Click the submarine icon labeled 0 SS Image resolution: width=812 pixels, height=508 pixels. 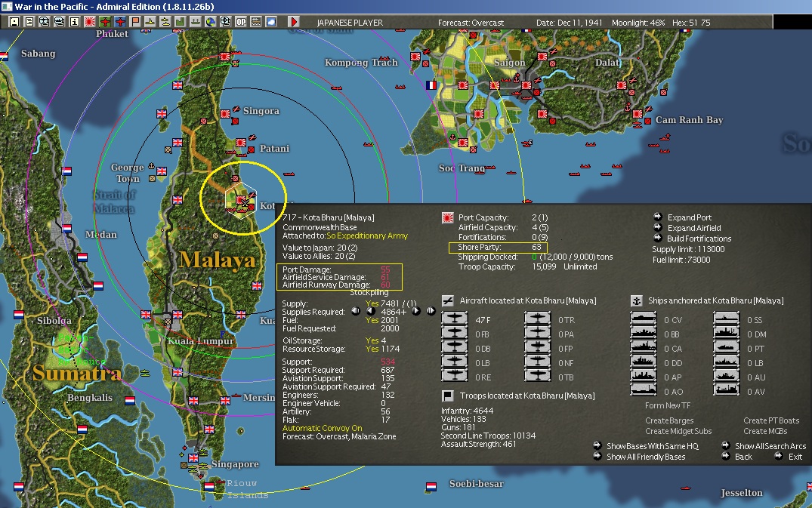(x=726, y=319)
